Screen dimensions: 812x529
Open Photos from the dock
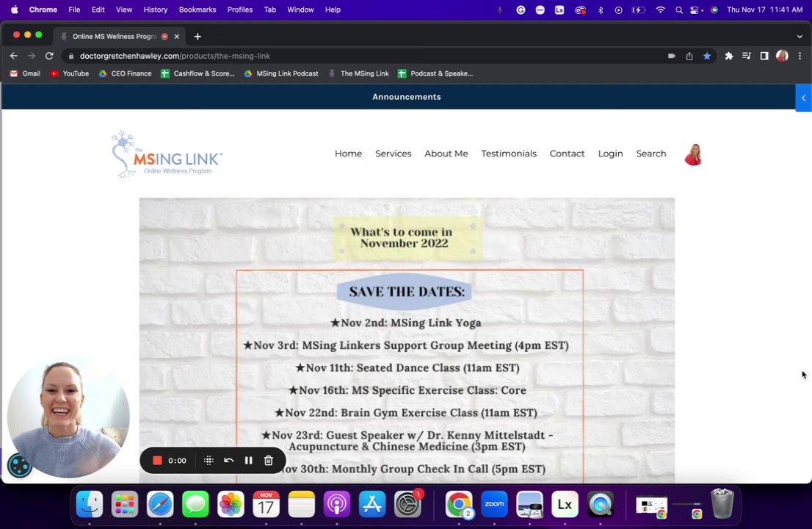coord(231,504)
